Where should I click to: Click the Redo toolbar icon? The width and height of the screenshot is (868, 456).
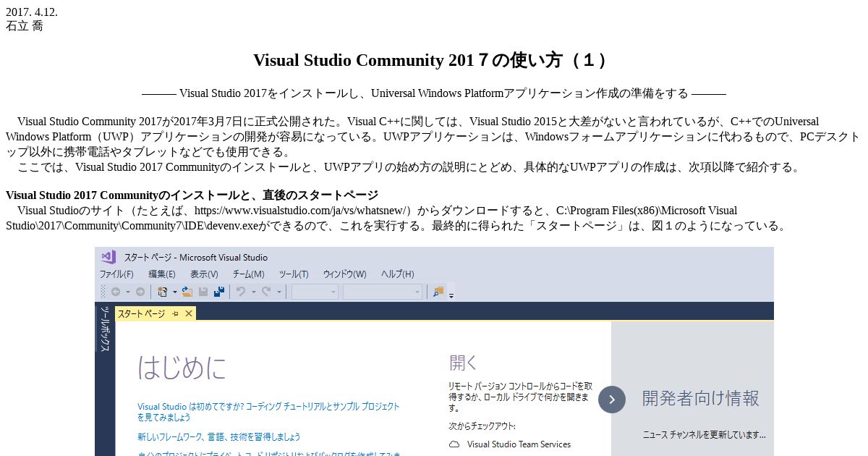tap(266, 292)
